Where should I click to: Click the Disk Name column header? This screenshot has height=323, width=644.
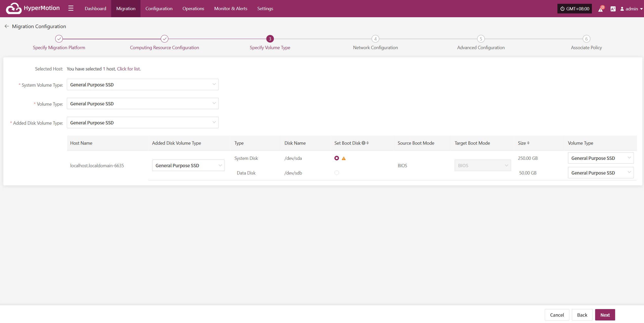(x=295, y=143)
